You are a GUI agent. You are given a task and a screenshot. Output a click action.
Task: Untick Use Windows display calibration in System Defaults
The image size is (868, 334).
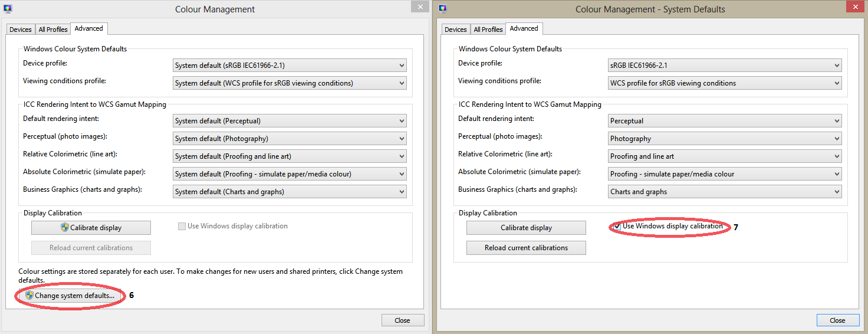coord(617,227)
